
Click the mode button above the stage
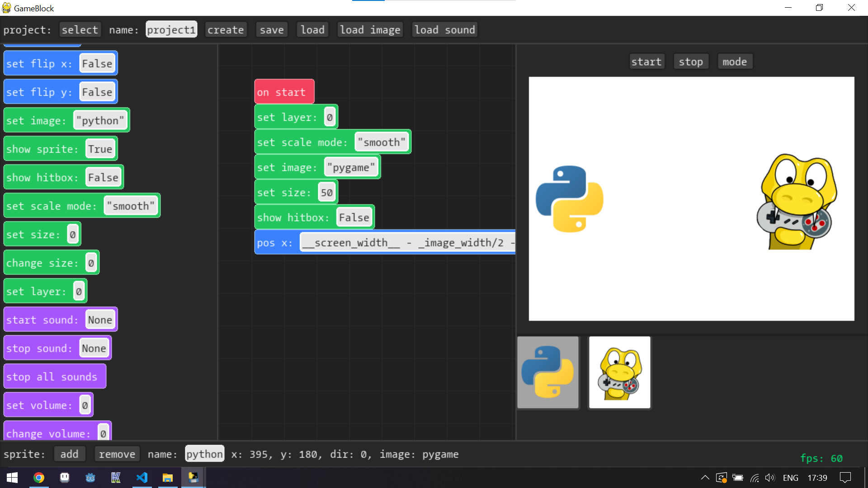(734, 62)
